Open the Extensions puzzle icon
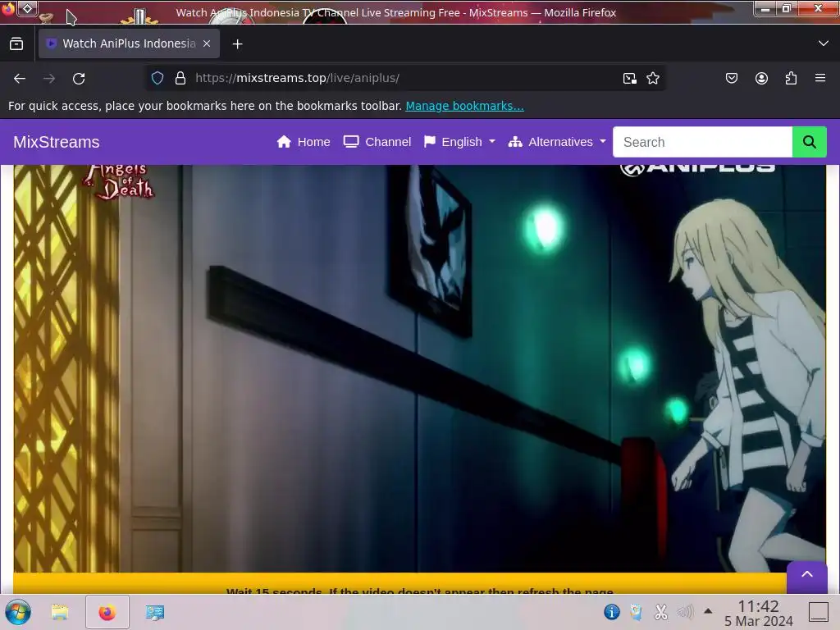Image resolution: width=840 pixels, height=630 pixels. tap(791, 78)
